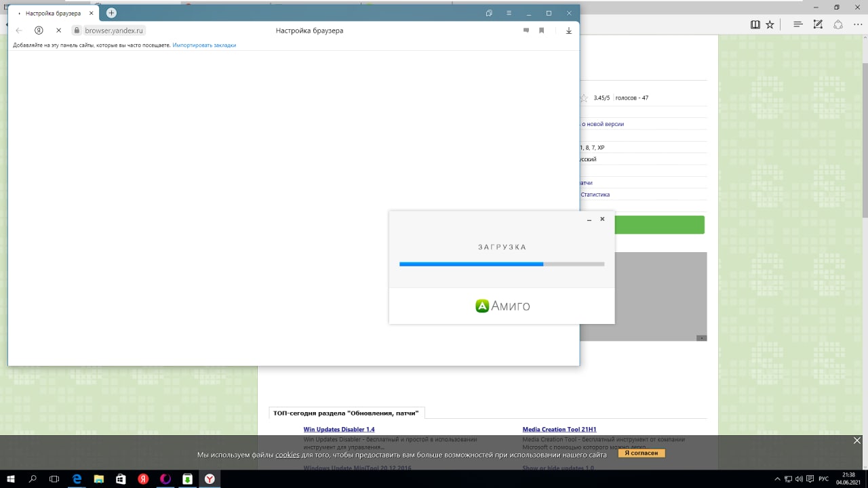Open File Explorer from the taskbar
The image size is (868, 488).
click(98, 479)
